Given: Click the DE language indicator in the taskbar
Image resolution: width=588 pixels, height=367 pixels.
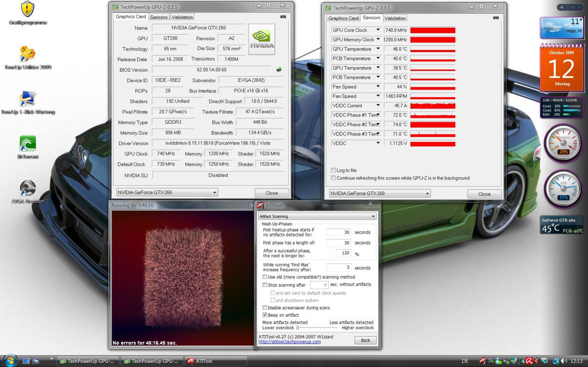Looking at the screenshot, I should coord(465,361).
